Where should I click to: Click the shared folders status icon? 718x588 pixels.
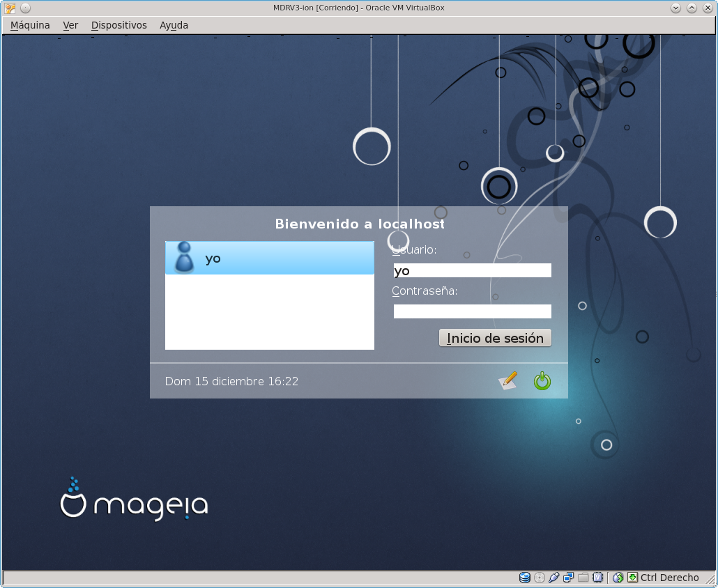(583, 578)
